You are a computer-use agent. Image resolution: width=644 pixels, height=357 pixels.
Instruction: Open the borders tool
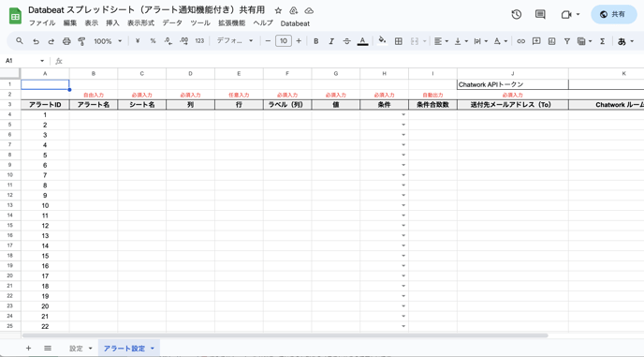click(x=399, y=41)
